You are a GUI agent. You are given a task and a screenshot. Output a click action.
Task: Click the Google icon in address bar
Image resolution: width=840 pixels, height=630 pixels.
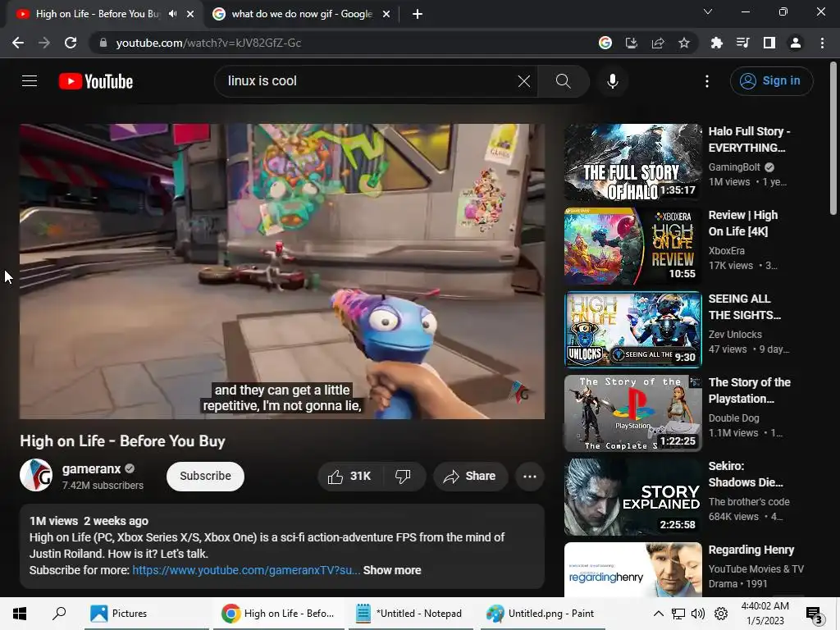605,43
